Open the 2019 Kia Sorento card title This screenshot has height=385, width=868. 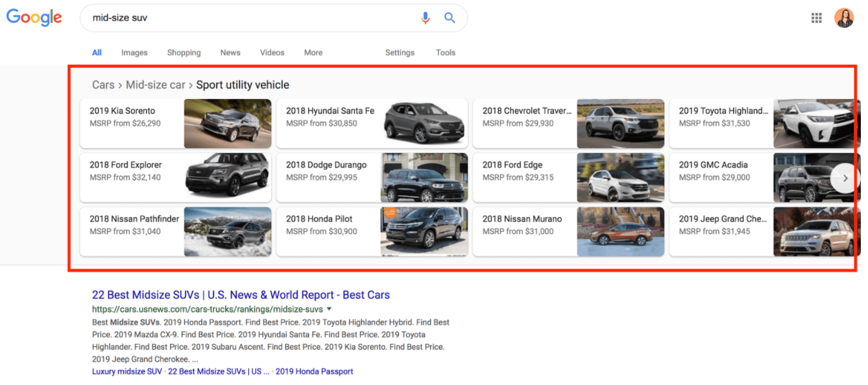pyautogui.click(x=122, y=111)
